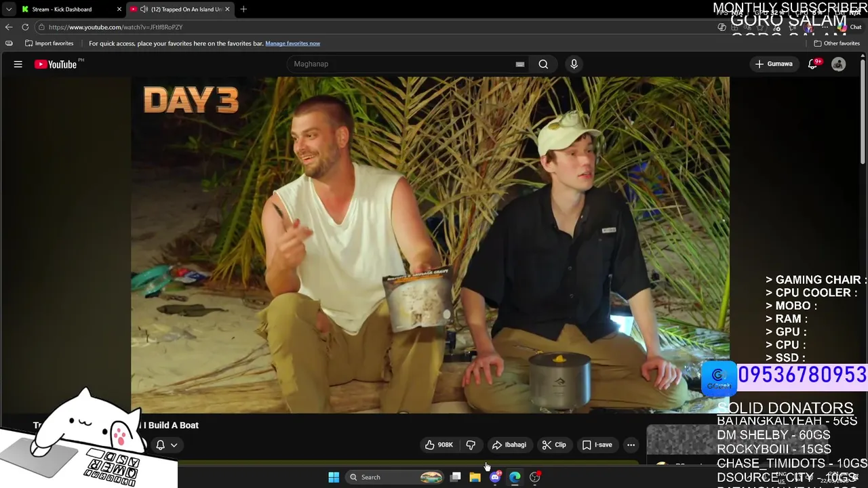The width and height of the screenshot is (868, 488).
Task: Open Microsoft Edge on the taskbar
Action: [x=515, y=477]
